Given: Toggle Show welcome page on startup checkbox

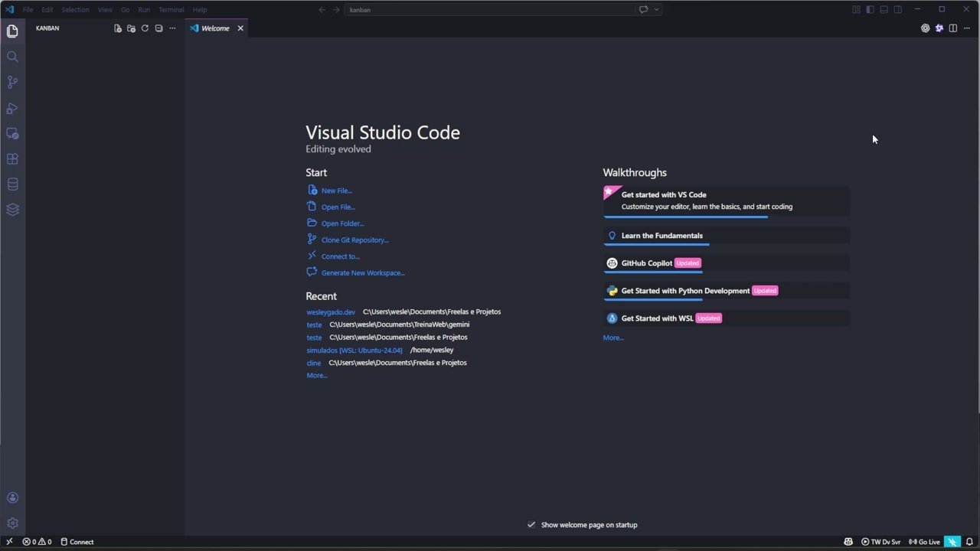Looking at the screenshot, I should click(531, 525).
